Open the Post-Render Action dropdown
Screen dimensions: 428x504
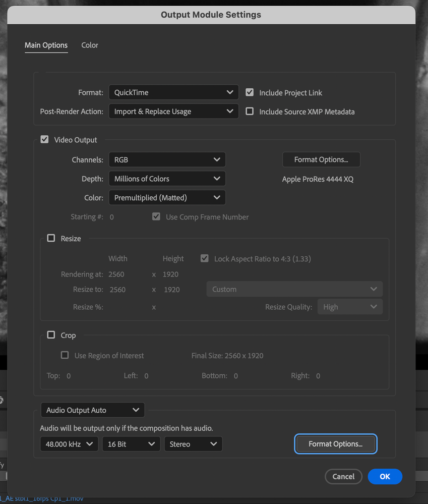173,111
